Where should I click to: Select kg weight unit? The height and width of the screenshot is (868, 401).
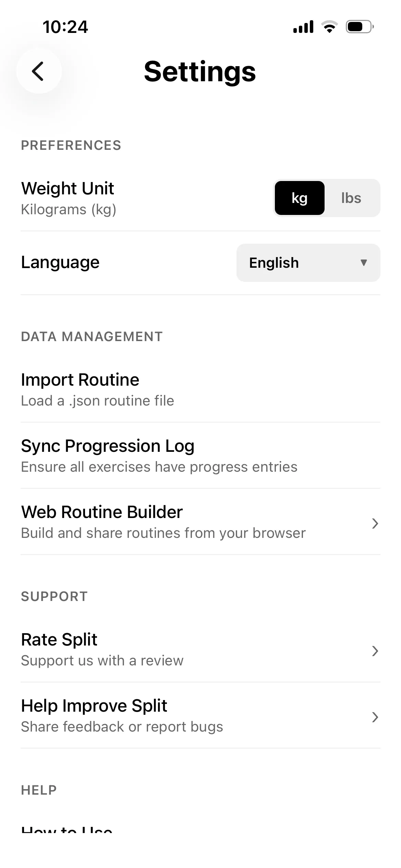[300, 198]
